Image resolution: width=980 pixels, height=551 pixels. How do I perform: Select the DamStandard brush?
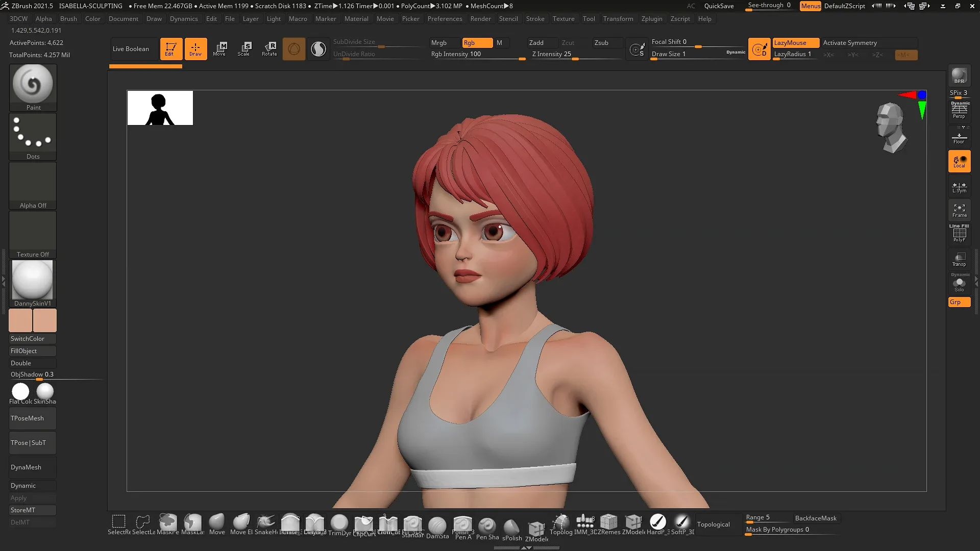[x=437, y=523]
